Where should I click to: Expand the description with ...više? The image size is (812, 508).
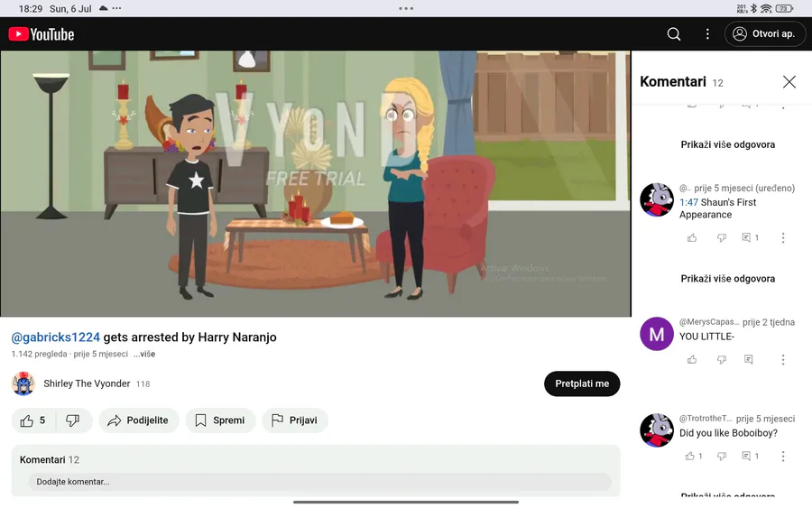tap(144, 355)
